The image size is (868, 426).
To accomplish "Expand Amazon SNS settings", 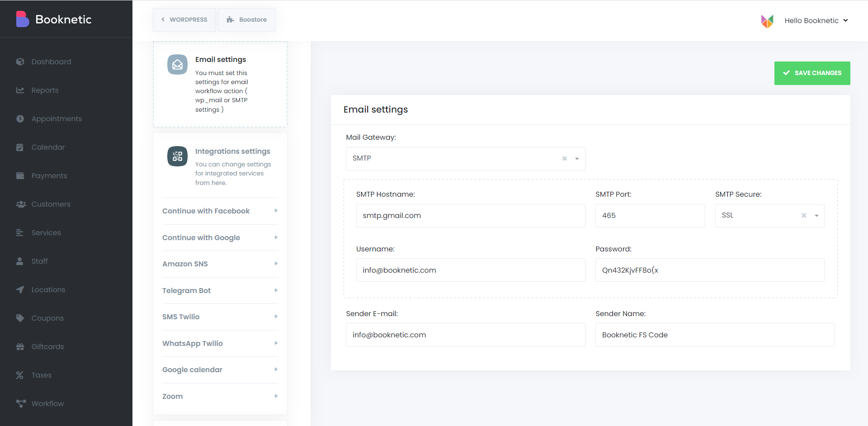I will [x=220, y=264].
